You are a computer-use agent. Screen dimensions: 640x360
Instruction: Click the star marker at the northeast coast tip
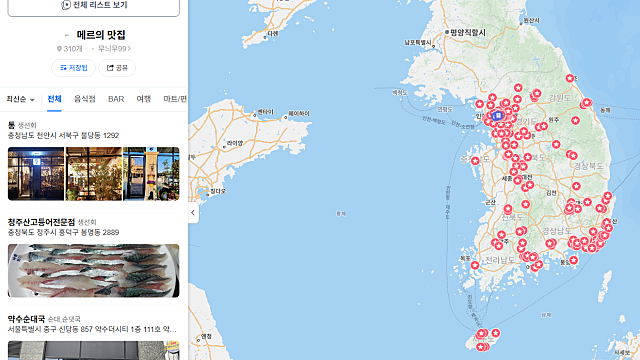570,78
